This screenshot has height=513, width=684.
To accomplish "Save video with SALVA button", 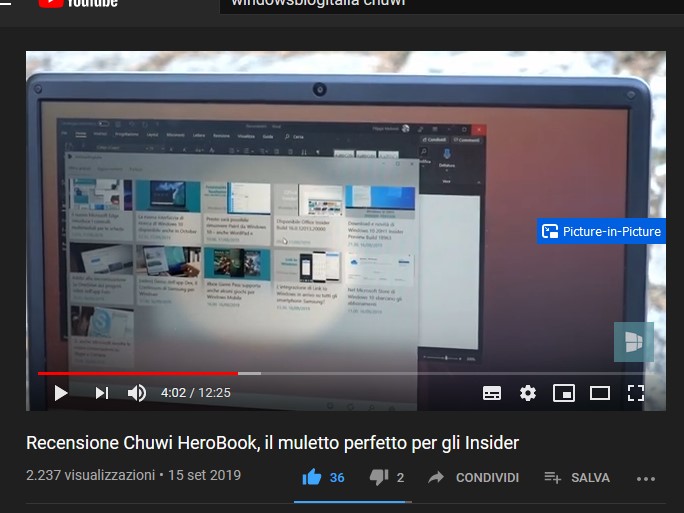I will point(577,478).
